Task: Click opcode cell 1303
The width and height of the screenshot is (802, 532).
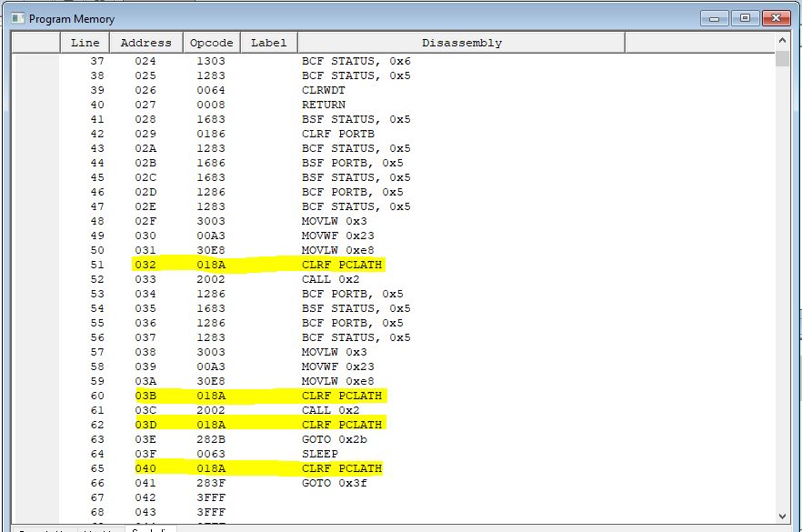Action: 211,61
